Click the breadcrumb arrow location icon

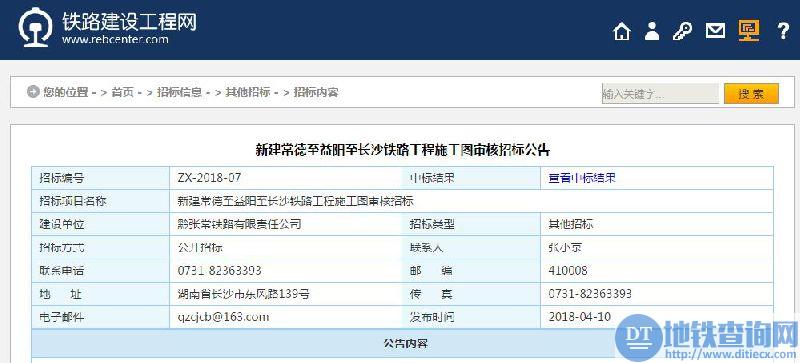[x=33, y=92]
